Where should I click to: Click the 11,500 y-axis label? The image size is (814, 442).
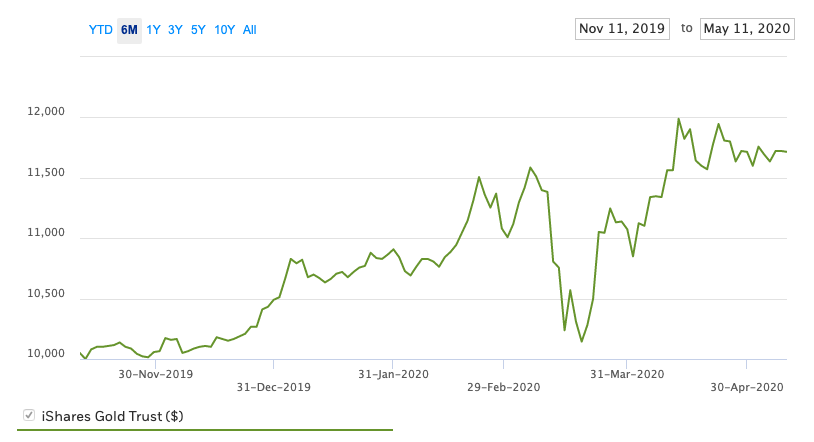click(x=46, y=172)
